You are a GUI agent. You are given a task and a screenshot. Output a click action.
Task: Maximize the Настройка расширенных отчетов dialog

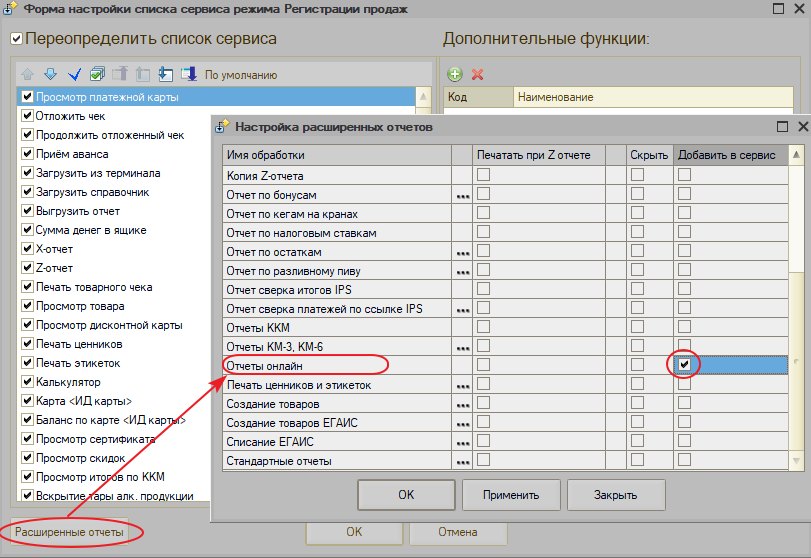tap(783, 127)
